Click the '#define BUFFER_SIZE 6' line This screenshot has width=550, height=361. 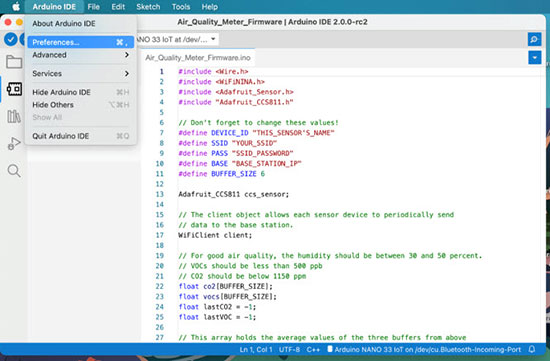pos(222,174)
